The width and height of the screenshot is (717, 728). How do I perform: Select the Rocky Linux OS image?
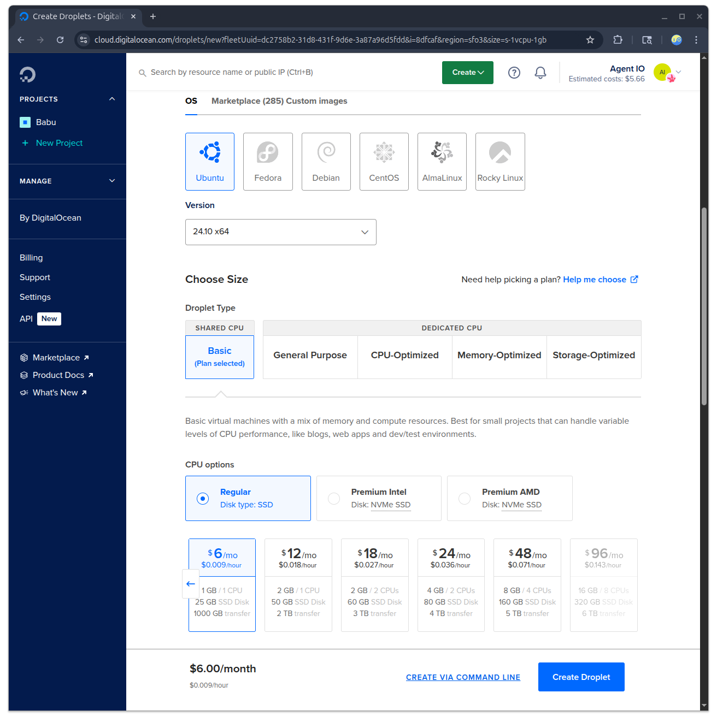pyautogui.click(x=500, y=162)
